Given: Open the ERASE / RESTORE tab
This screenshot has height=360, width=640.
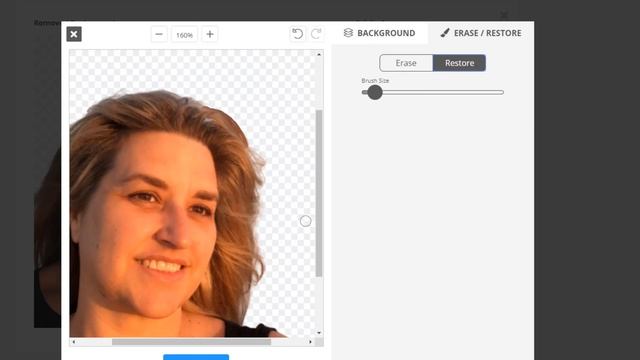Looking at the screenshot, I should click(481, 33).
